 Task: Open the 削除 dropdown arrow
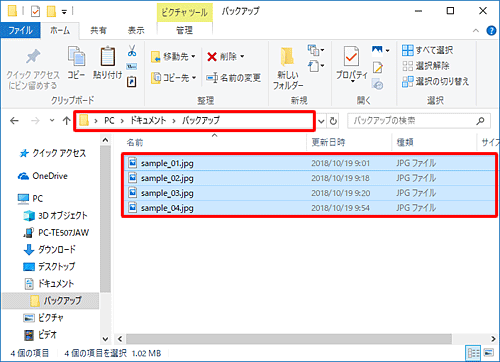(x=242, y=57)
